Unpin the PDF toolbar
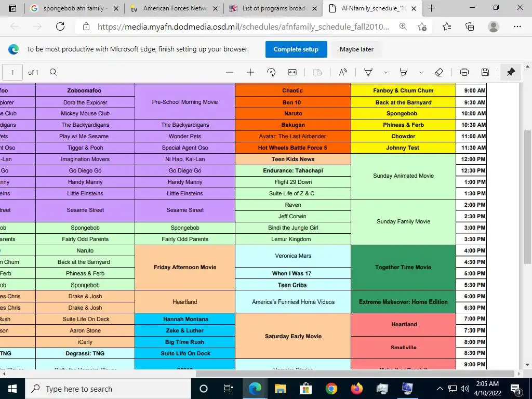Screen dimensions: 532x399 coord(511,72)
